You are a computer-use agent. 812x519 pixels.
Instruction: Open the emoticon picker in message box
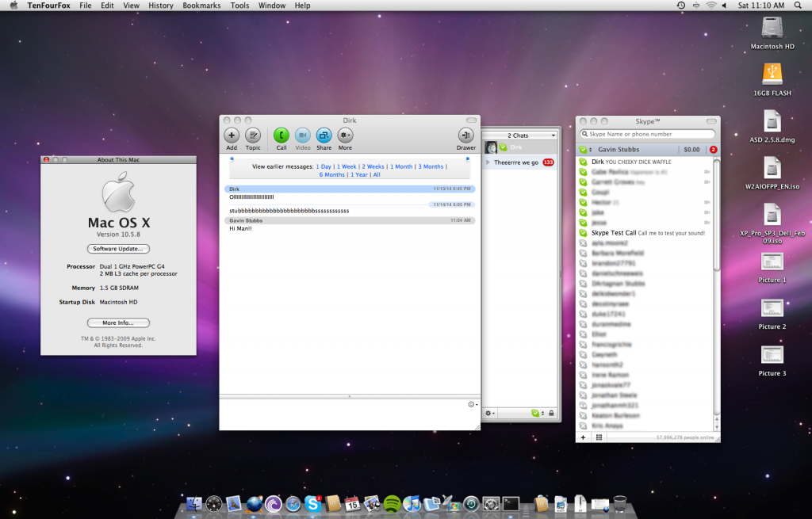click(x=473, y=404)
